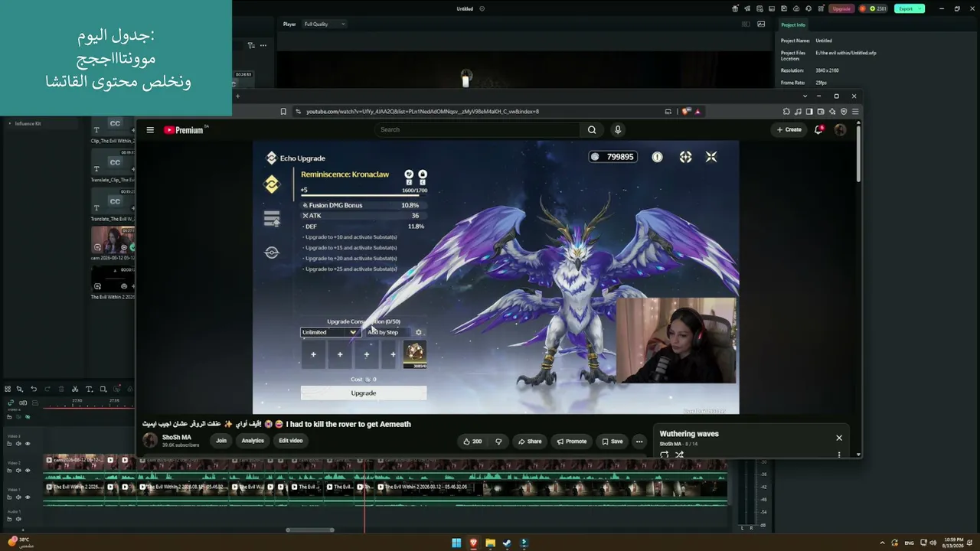The image size is (980, 551).
Task: Click the timeline horizontal scrollbar thumb
Action: pyautogui.click(x=310, y=530)
